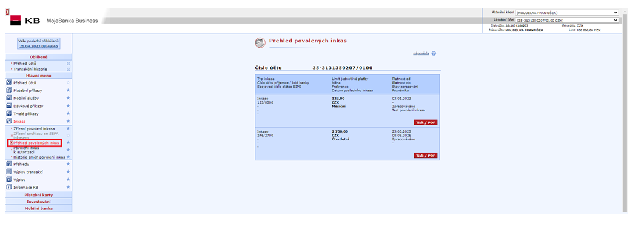This screenshot has height=227, width=644.
Task: Click limit amount 2 700,00
Action: pos(340,131)
